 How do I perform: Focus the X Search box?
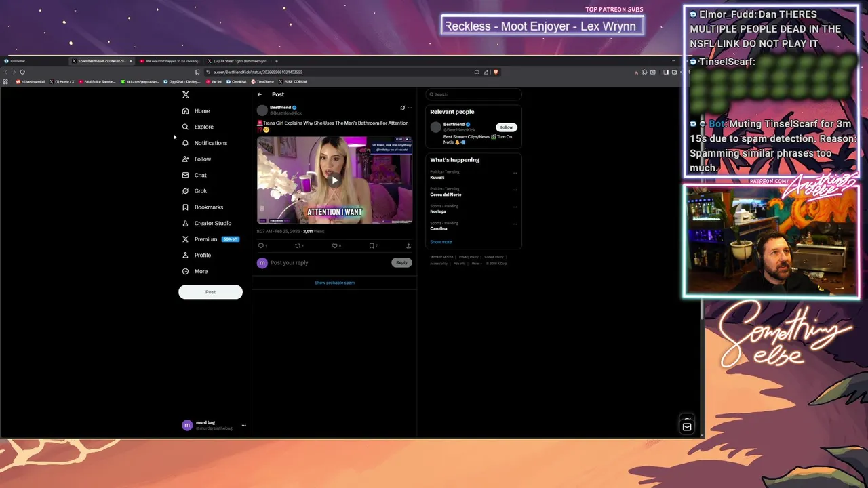coord(473,94)
